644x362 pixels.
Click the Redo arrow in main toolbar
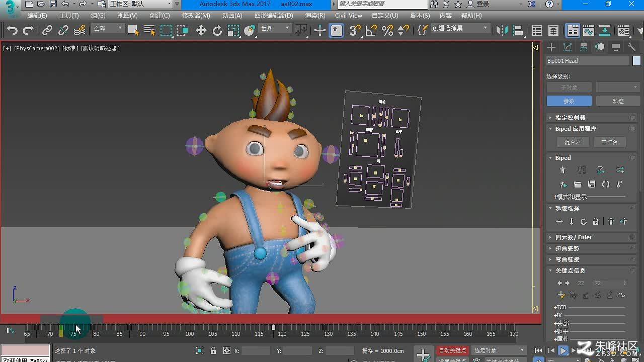(x=28, y=31)
